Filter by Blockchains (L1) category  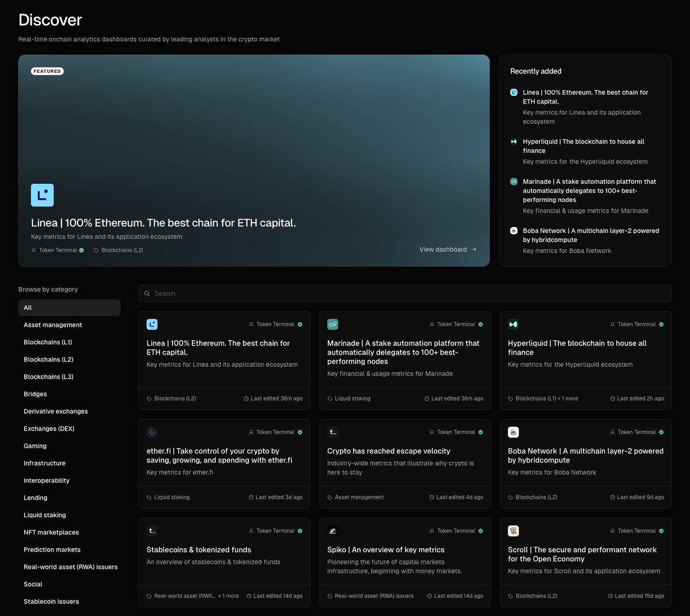click(69, 342)
